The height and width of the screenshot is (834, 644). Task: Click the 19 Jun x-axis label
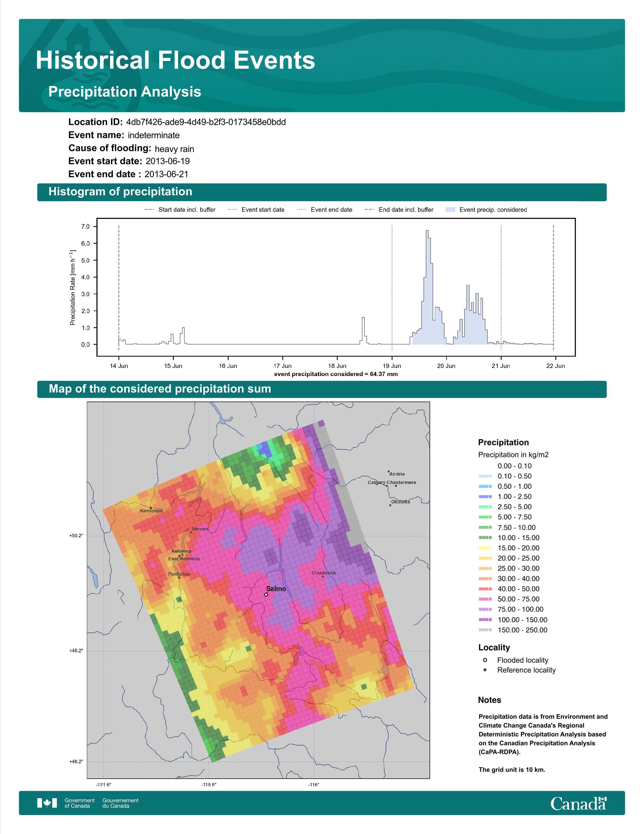pos(392,366)
